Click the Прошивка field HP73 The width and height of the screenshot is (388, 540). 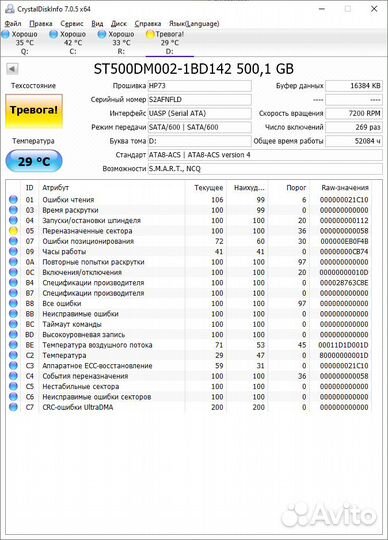[200, 86]
